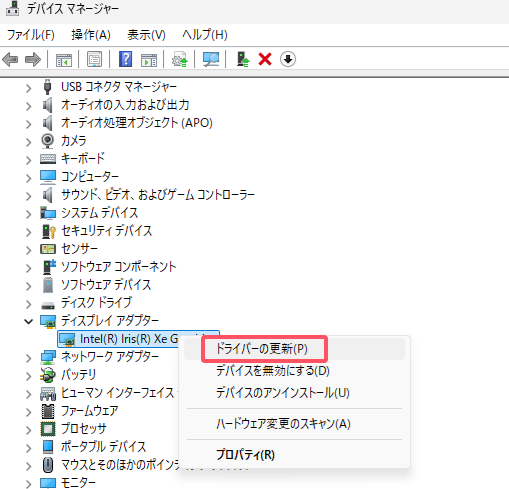
Task: Select the ネットワーク アダプター label
Action: (x=110, y=357)
